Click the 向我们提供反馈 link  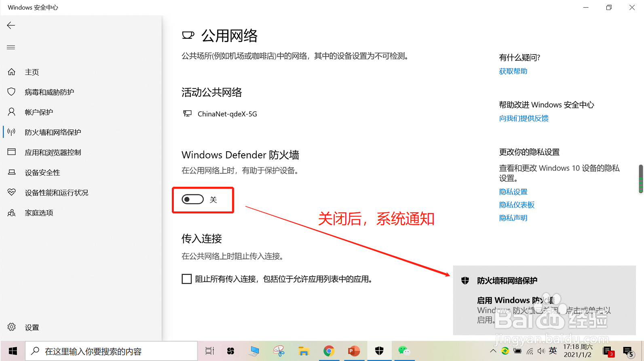524,118
